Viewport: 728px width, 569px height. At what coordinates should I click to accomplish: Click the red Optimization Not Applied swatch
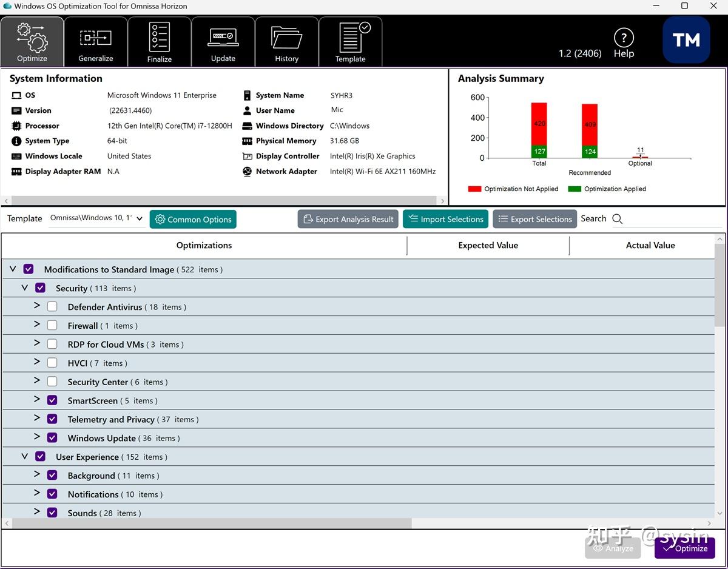pos(474,189)
